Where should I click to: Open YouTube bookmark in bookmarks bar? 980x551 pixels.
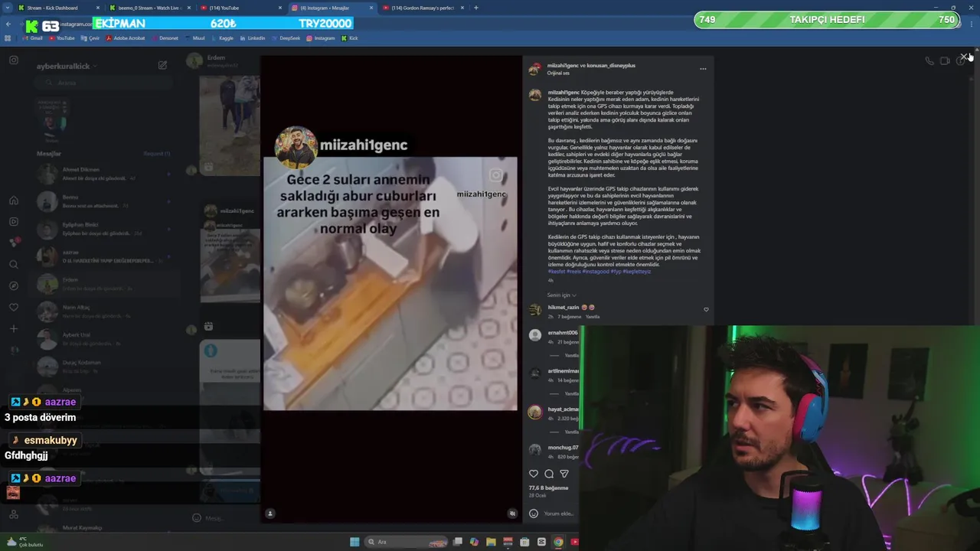point(63,38)
